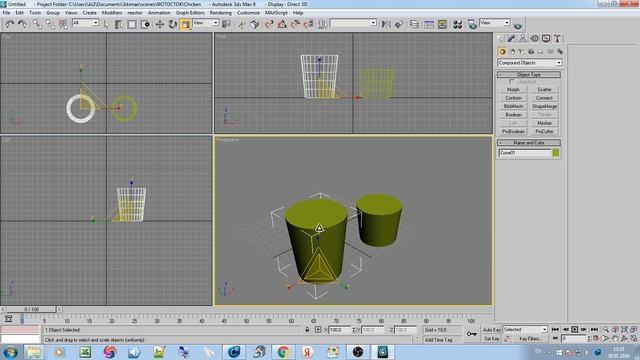The image size is (640, 360).
Task: Select the Cameras category icon
Action: pos(531,52)
